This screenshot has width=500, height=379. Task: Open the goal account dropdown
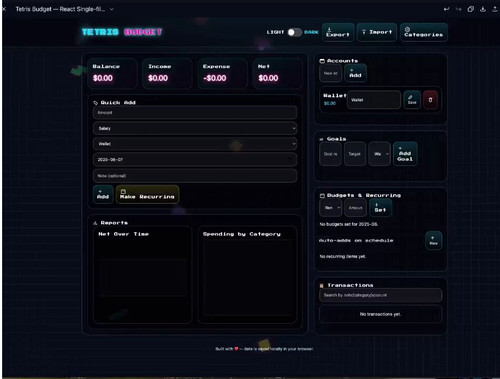tap(379, 154)
